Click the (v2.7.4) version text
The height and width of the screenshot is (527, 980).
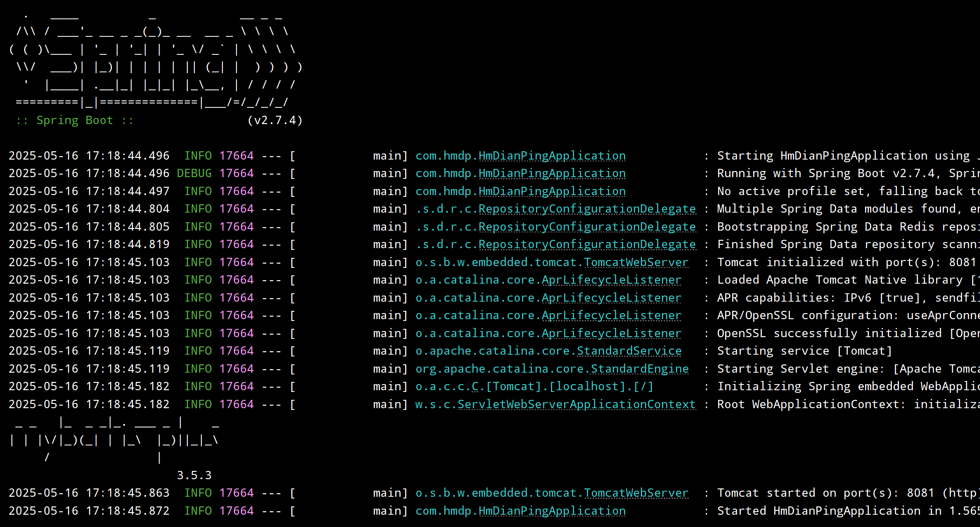(275, 121)
